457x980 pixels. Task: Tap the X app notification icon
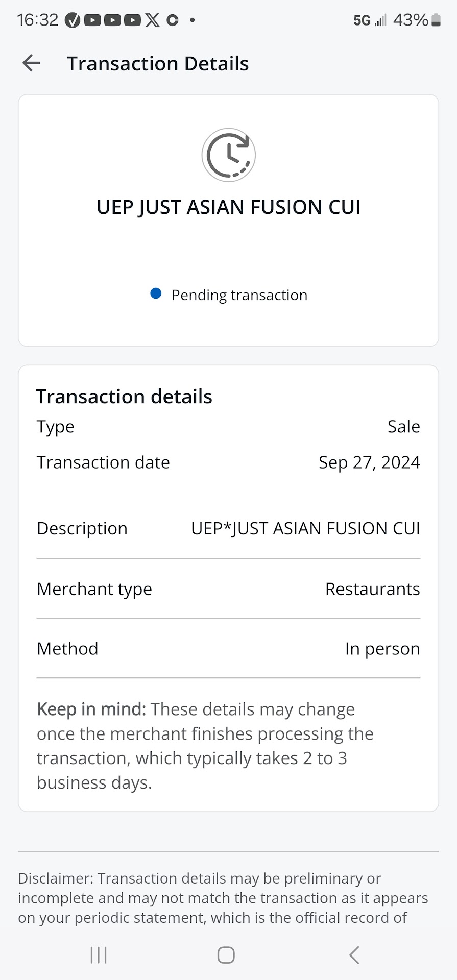(152, 20)
